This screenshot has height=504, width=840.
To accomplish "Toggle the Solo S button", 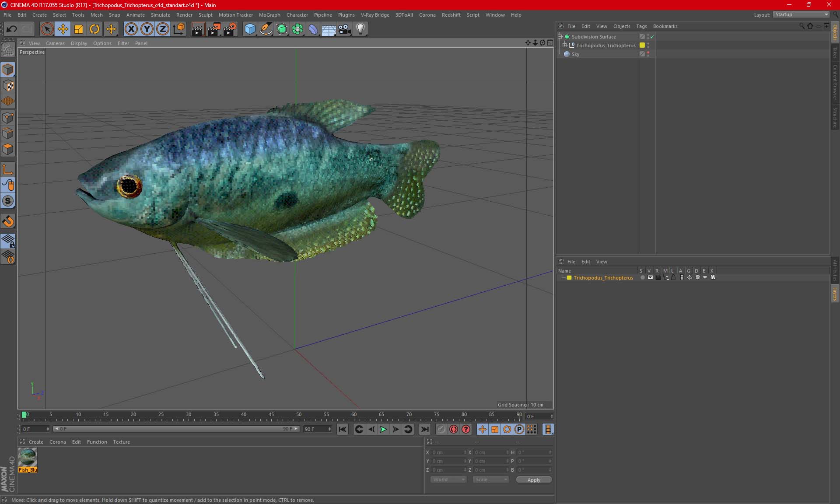I will coord(8,201).
